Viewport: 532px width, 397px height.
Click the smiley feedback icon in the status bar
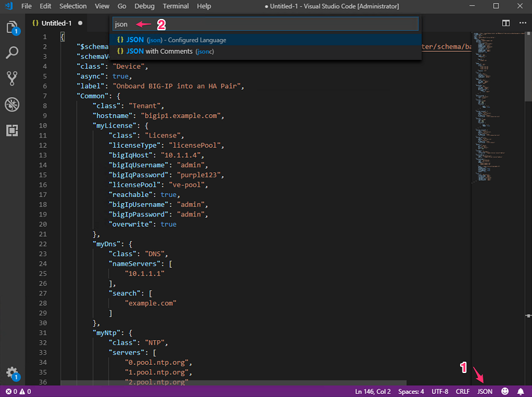point(505,391)
